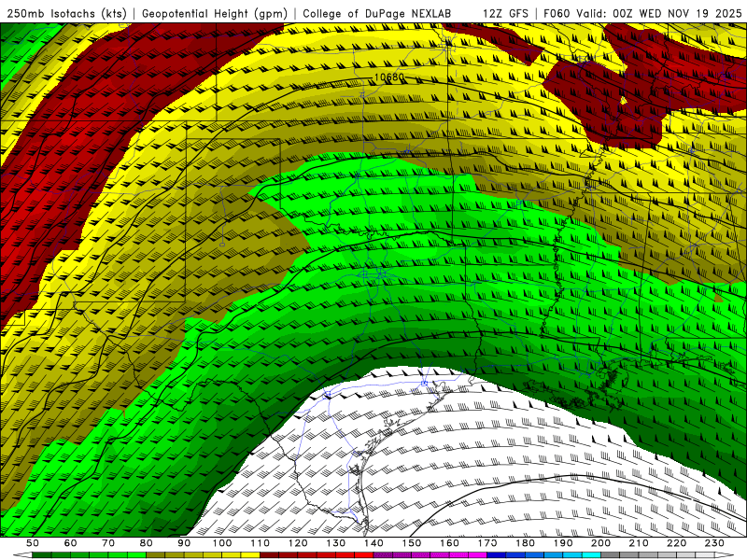Click the '120' knots scale label

coord(298,543)
